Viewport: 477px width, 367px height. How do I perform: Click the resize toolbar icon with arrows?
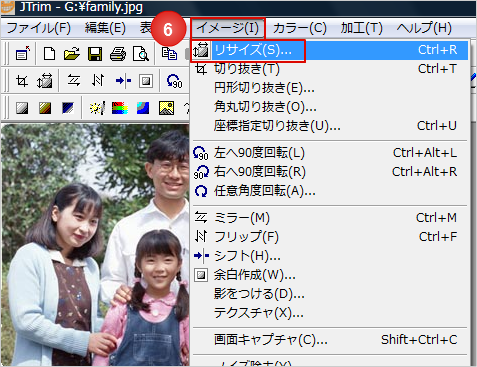pos(45,81)
